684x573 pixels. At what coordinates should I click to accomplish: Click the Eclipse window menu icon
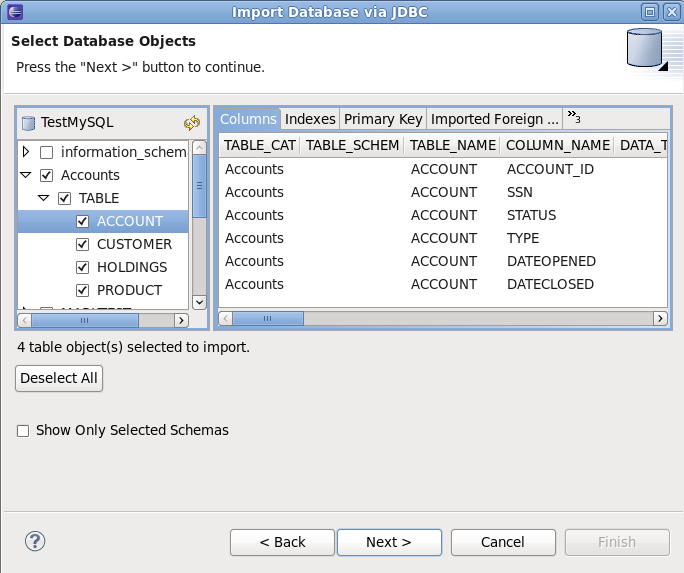click(14, 12)
